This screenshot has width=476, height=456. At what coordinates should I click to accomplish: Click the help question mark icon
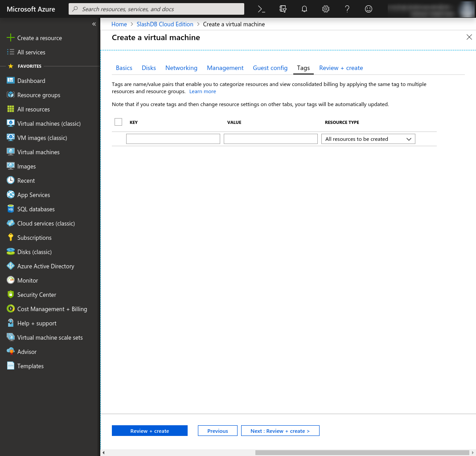347,9
